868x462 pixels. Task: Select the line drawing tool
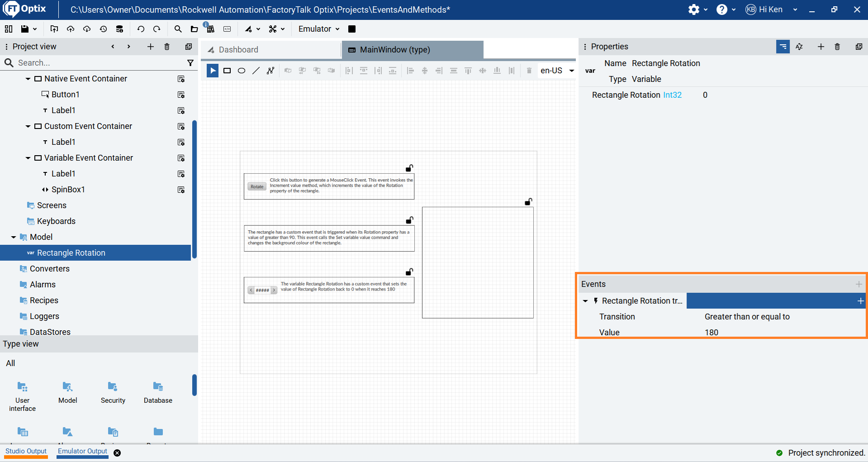click(256, 71)
